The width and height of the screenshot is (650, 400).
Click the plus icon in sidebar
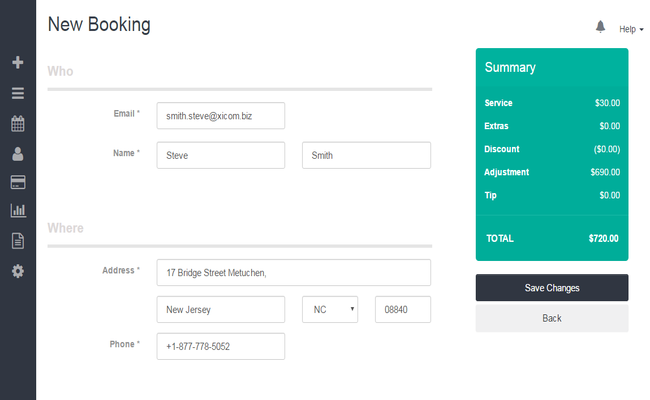pyautogui.click(x=17, y=63)
